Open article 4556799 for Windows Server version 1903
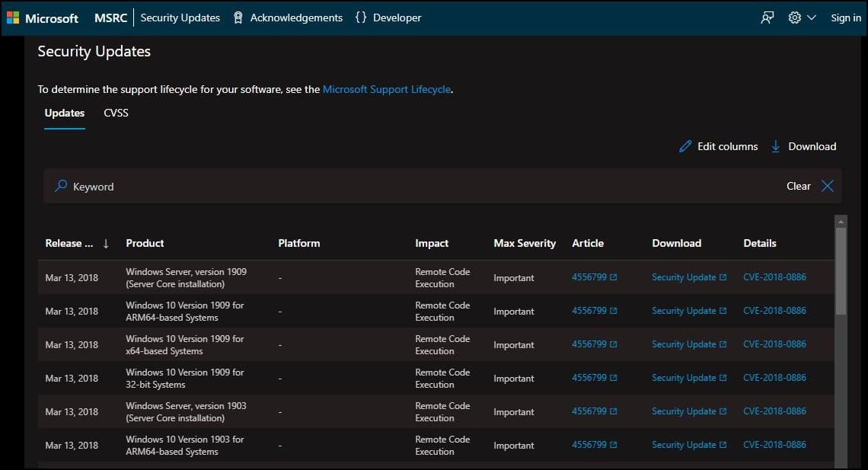 click(595, 411)
